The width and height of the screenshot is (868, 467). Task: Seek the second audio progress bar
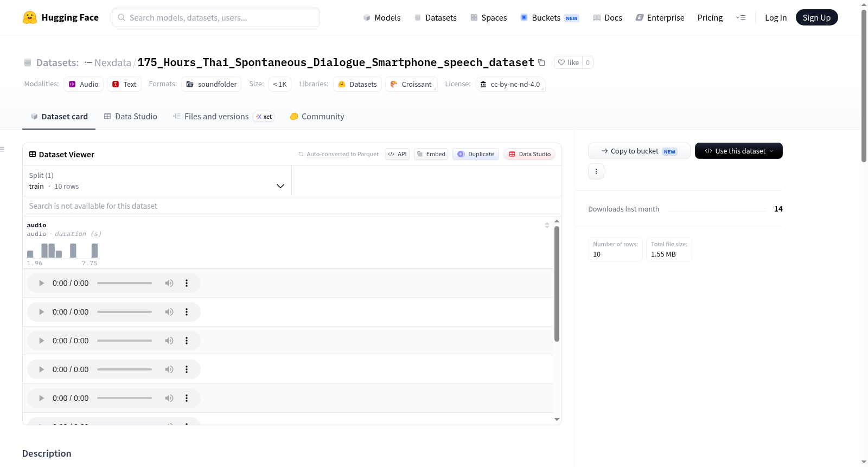click(124, 312)
